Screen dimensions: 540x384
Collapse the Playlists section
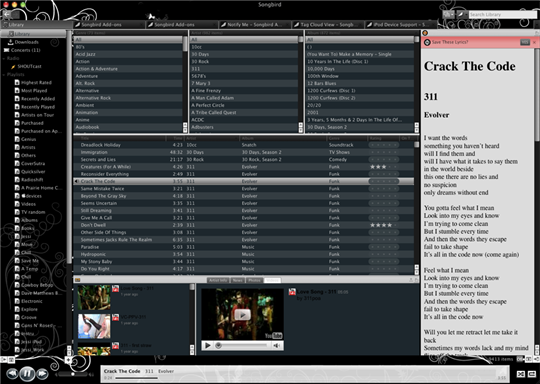pos(4,74)
